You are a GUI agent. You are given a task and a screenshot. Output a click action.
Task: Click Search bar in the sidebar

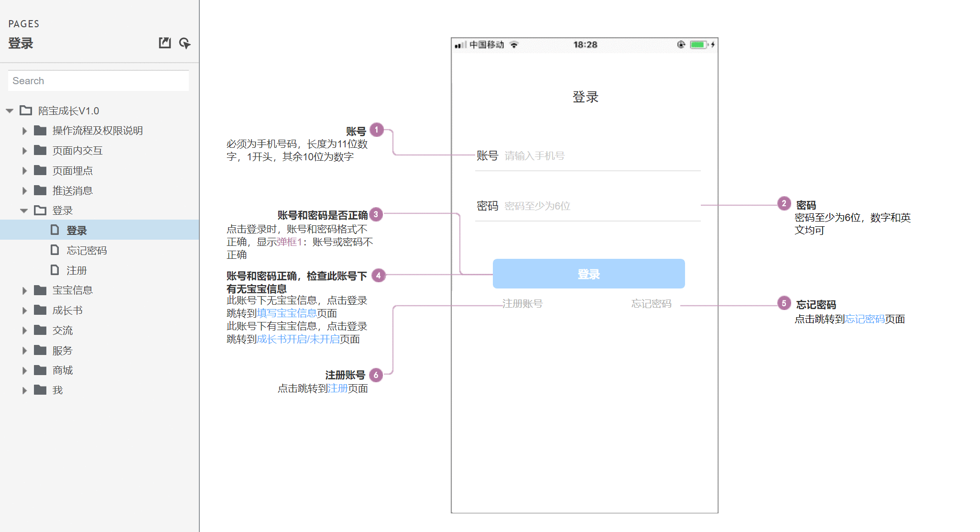point(99,80)
